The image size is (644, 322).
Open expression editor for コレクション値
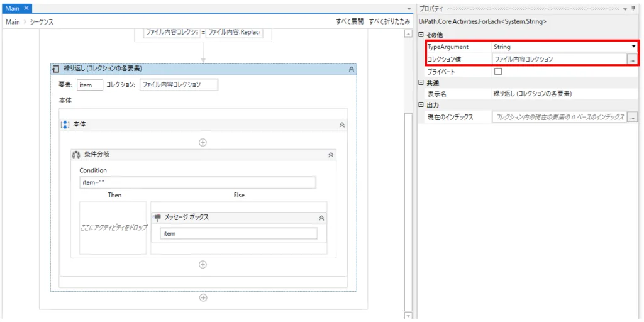pos(633,59)
